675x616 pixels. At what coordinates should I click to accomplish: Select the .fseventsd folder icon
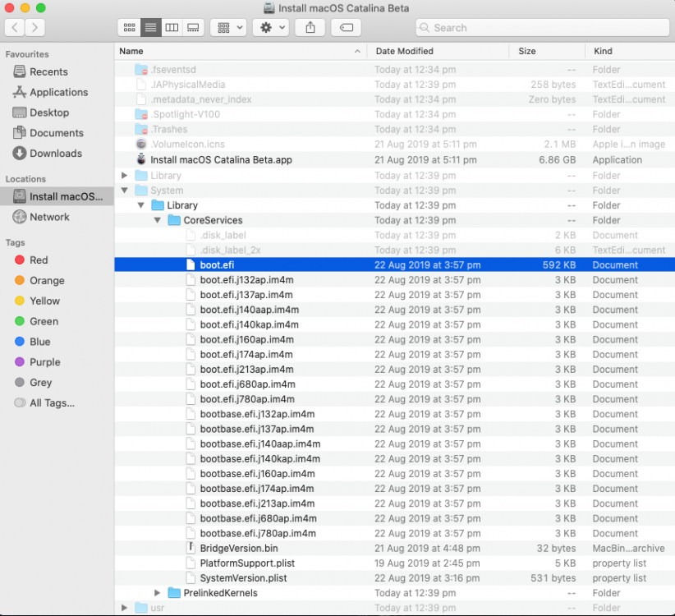point(141,69)
